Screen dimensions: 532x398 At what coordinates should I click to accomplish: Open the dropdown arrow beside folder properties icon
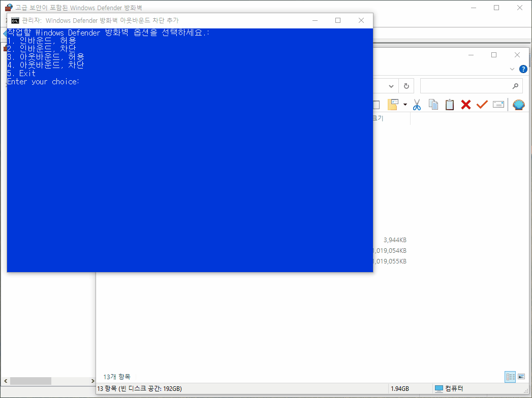[405, 105]
